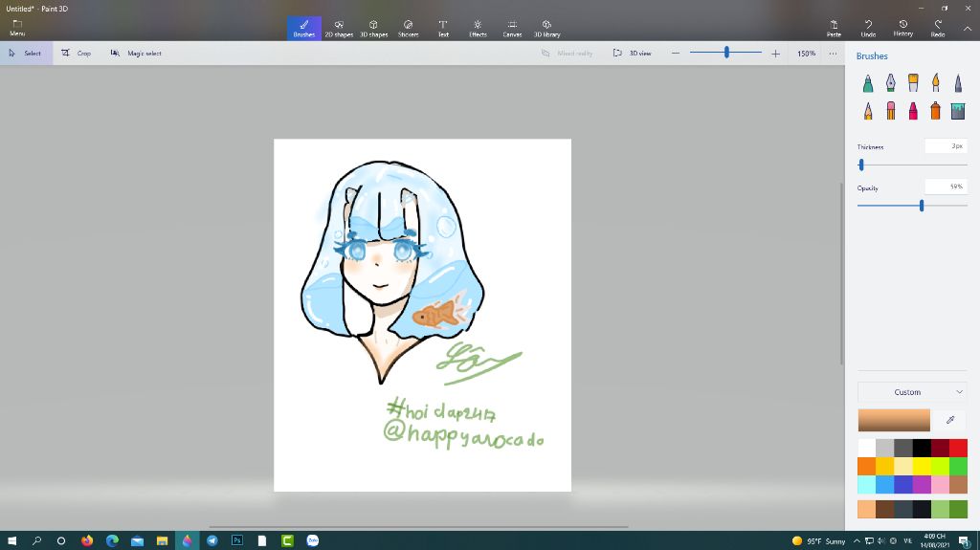Open Photoshop from the taskbar
Viewport: 980px width, 550px height.
pos(237,540)
